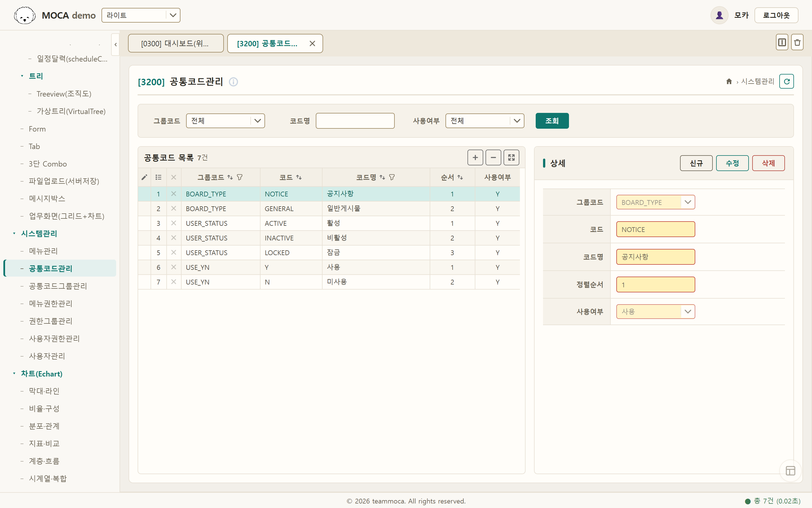
Task: Open the 사용여부 search filter dropdown
Action: point(485,121)
